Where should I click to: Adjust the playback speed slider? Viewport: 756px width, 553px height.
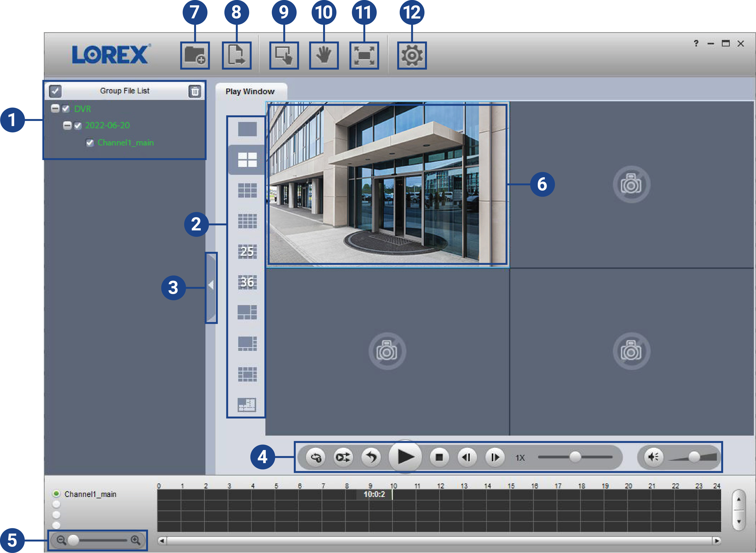click(575, 457)
